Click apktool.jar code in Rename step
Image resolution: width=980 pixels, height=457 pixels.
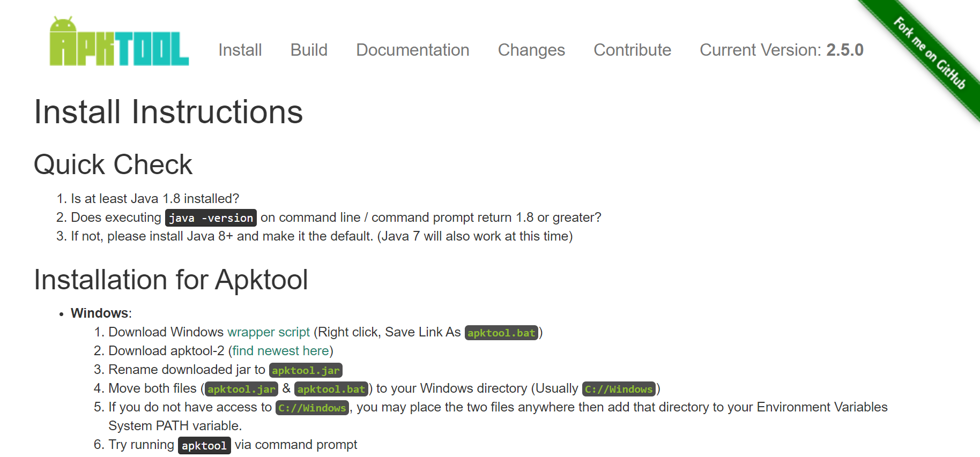(306, 370)
